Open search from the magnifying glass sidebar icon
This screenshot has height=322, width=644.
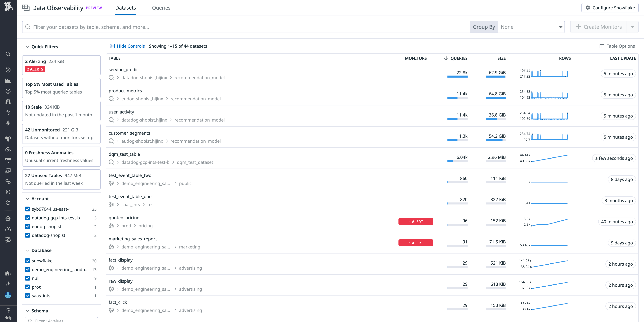click(x=8, y=54)
